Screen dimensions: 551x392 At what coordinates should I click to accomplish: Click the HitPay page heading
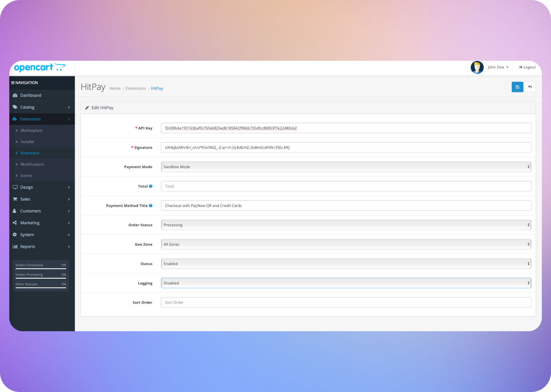pos(93,87)
